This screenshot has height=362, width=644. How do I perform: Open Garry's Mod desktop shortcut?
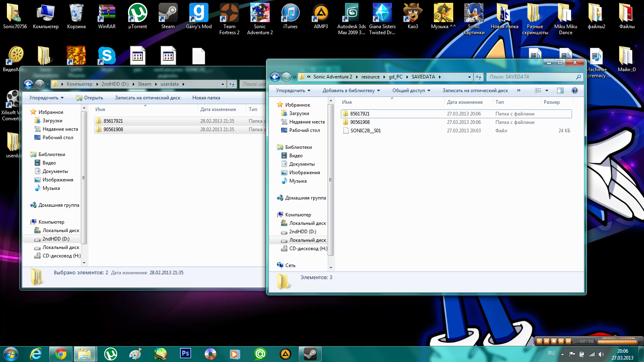click(198, 16)
